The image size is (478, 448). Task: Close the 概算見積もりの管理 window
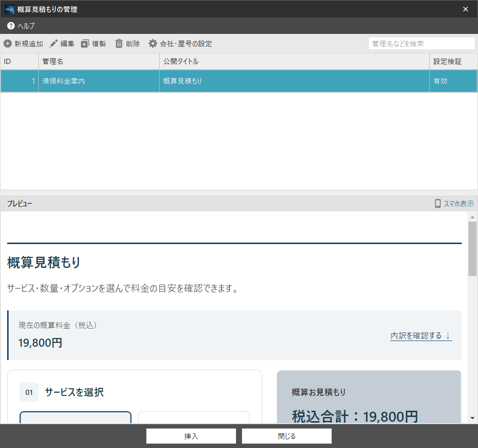tap(466, 9)
